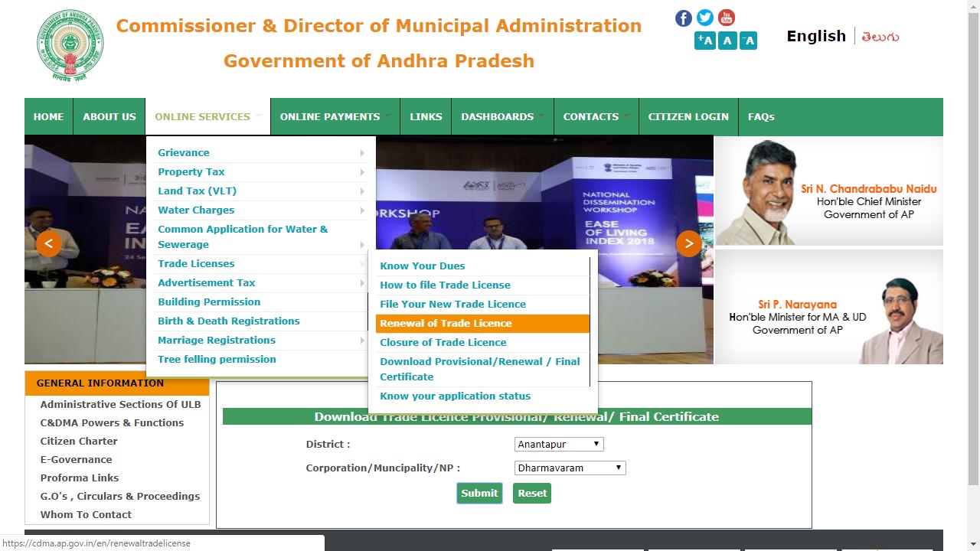Screen dimensions: 980x551
Task: Open the YouTube icon
Action: 726,18
